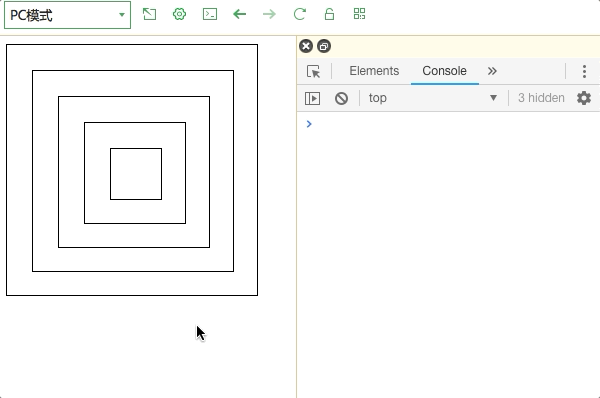600x398 pixels.
Task: Show the QR code icon
Action: click(x=359, y=14)
